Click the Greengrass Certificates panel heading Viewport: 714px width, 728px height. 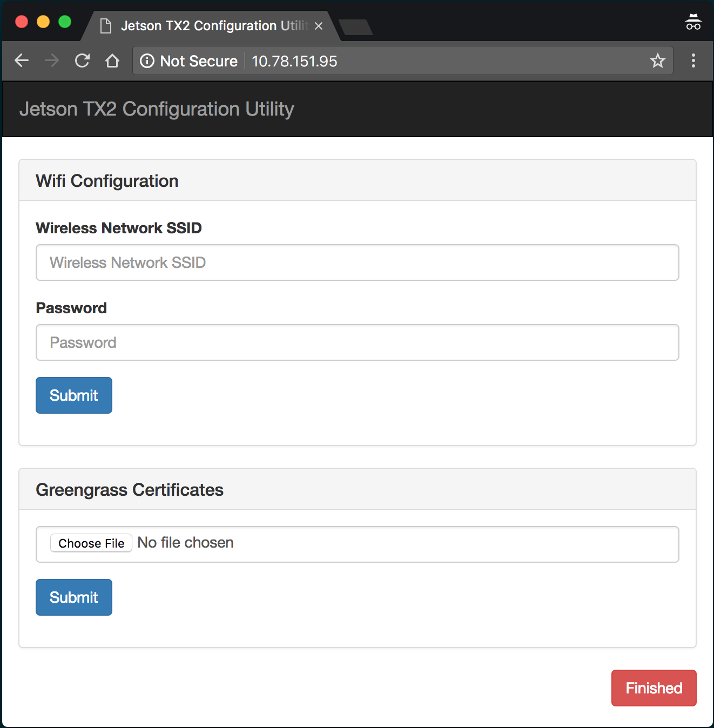pyautogui.click(x=130, y=490)
